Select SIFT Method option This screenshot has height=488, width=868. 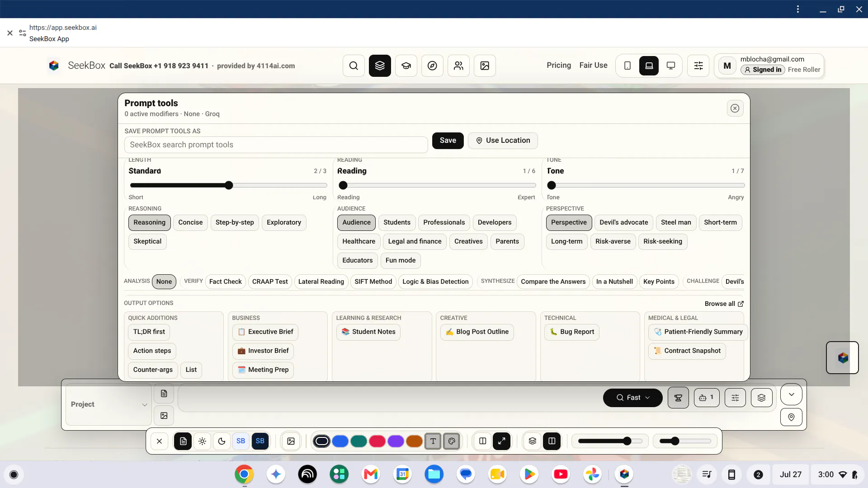(x=373, y=282)
